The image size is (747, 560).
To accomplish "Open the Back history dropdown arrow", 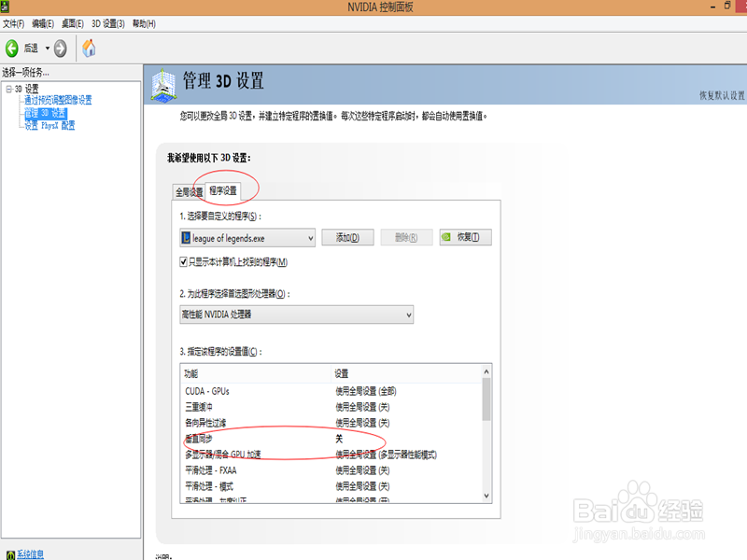I will tap(48, 49).
